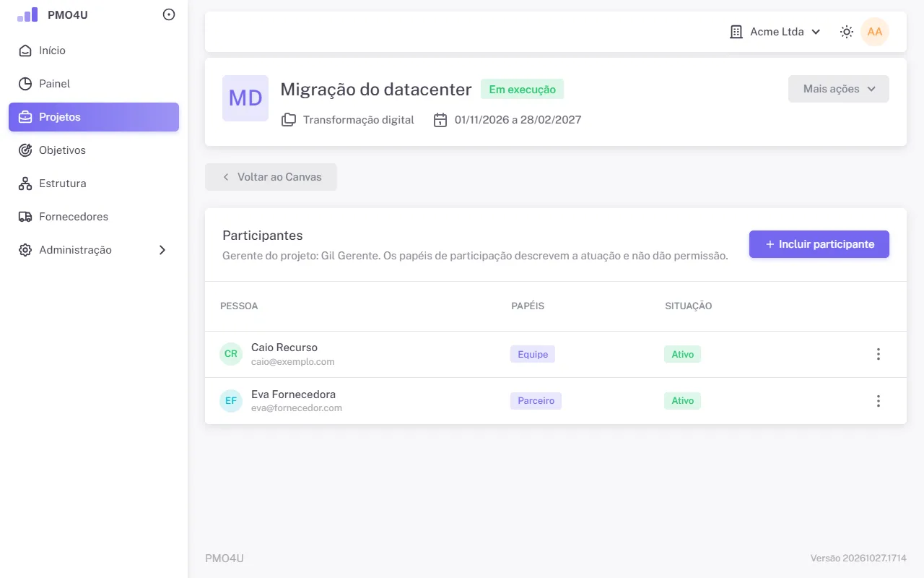Click the Transformação digital portfolio icon
924x578 pixels.
[x=288, y=120]
